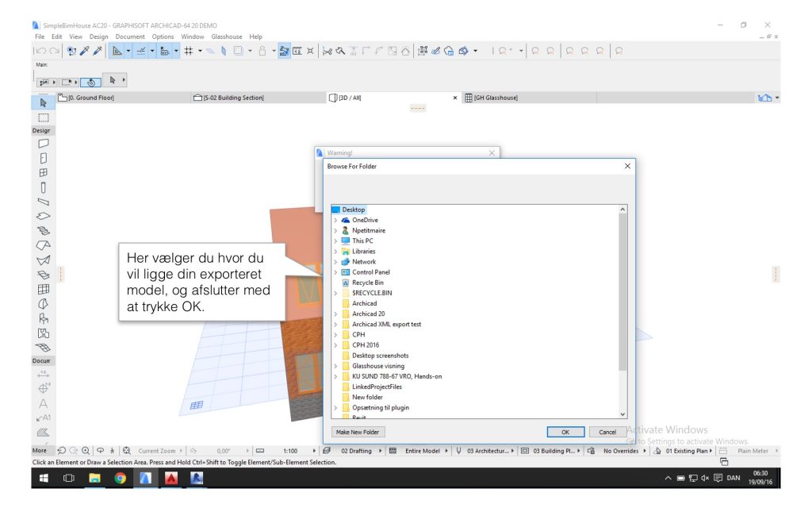Toggle grid snap in the toolbar
The height and width of the screenshot is (508, 812).
[x=189, y=51]
